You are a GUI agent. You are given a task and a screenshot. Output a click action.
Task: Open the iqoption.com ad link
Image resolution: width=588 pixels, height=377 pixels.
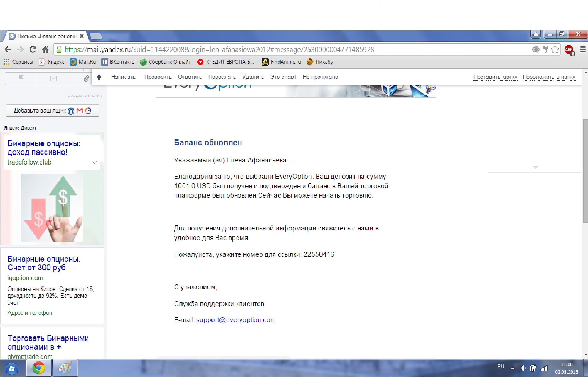(x=25, y=278)
